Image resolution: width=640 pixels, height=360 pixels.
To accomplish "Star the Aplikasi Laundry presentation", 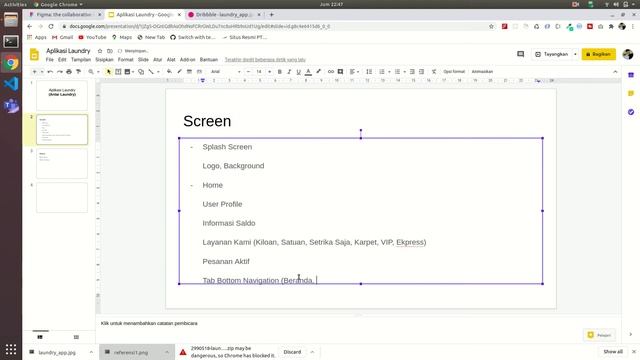I will 100,51.
